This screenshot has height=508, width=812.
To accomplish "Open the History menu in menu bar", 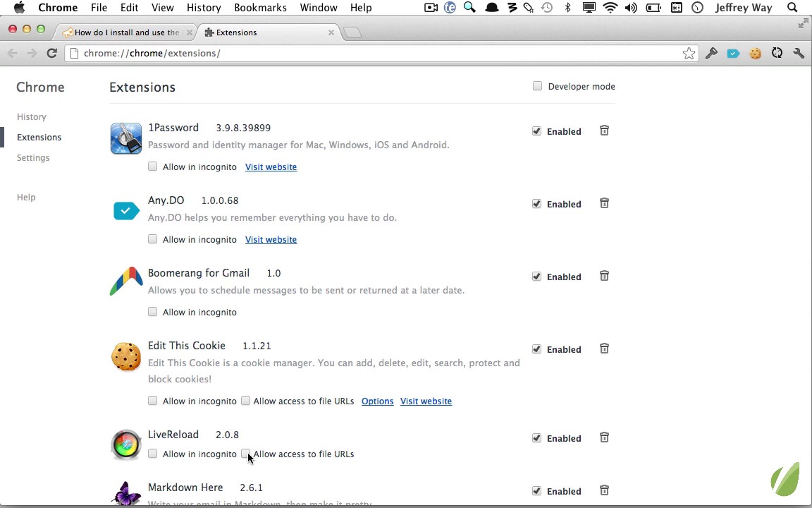I will point(204,7).
